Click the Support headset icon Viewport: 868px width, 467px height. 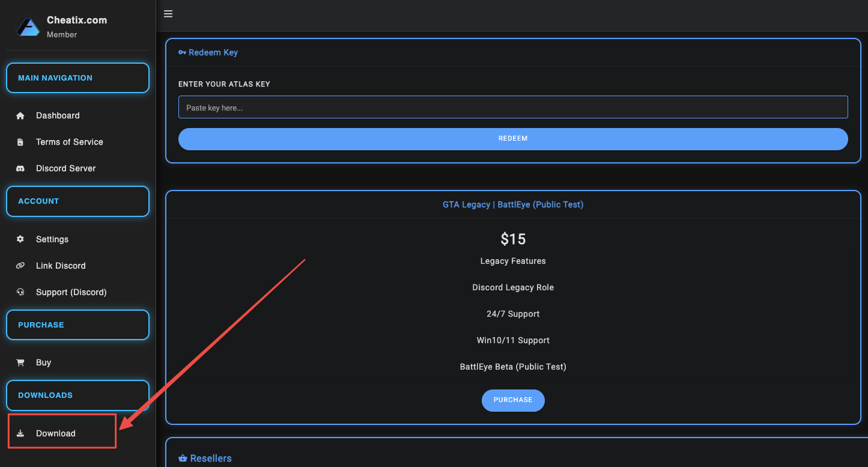coord(20,292)
